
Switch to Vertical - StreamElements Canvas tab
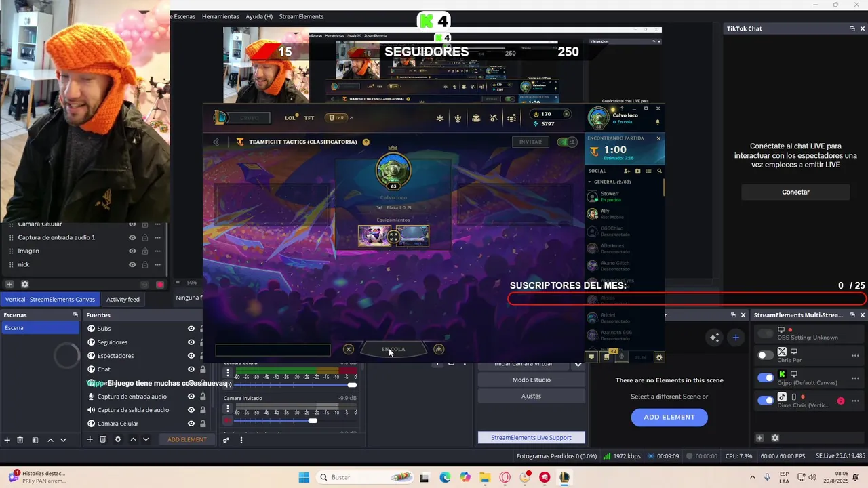[x=50, y=299]
